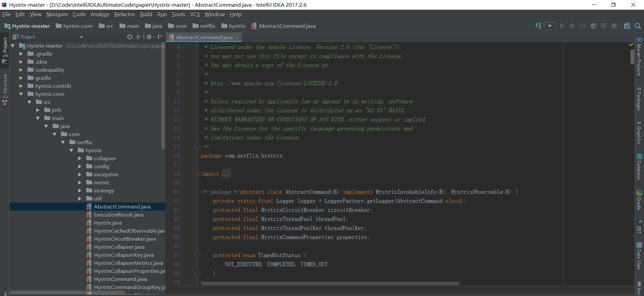Image resolution: width=644 pixels, height=296 pixels.
Task: Select HystrixCommand.java in the tree
Action: pos(120,279)
